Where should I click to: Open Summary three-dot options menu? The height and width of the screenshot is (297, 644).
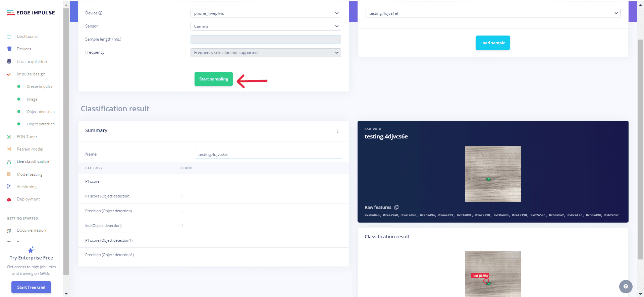(x=338, y=131)
